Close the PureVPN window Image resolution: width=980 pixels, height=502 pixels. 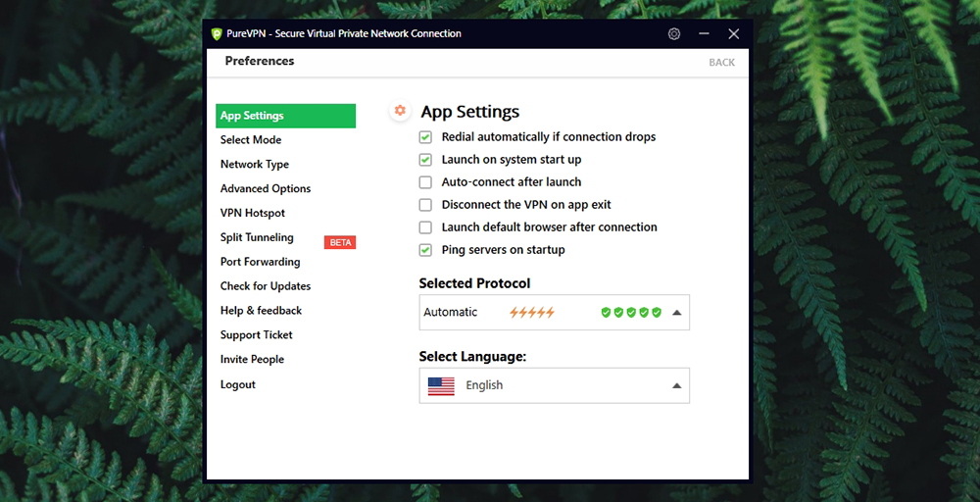tap(734, 33)
